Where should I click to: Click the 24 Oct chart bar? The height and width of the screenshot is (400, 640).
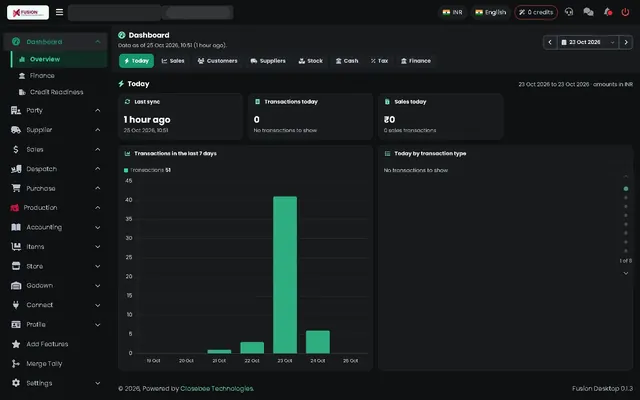tap(318, 342)
